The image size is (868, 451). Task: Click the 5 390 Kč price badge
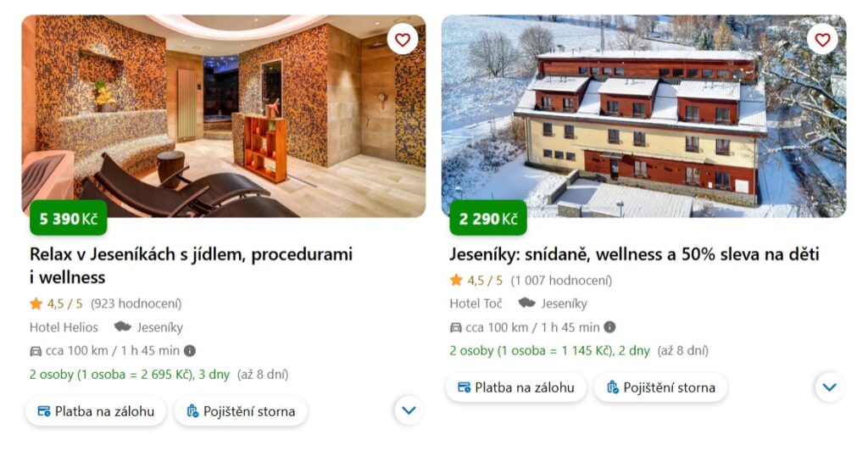pos(68,219)
